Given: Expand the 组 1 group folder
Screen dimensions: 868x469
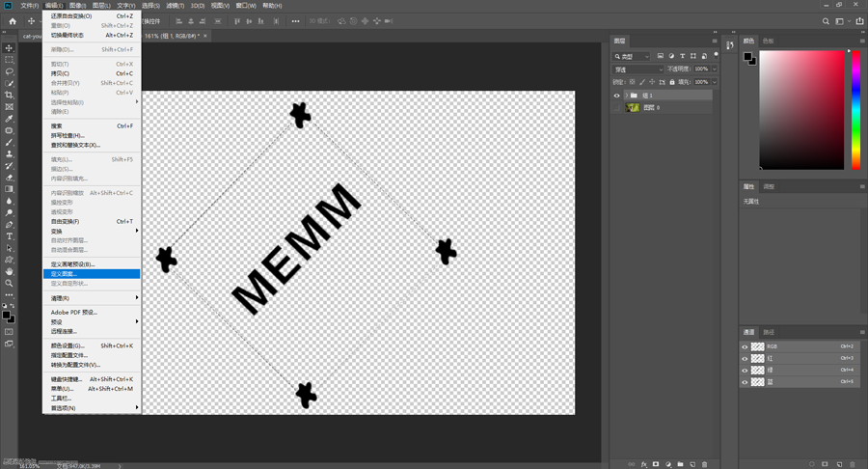Looking at the screenshot, I should pos(626,96).
